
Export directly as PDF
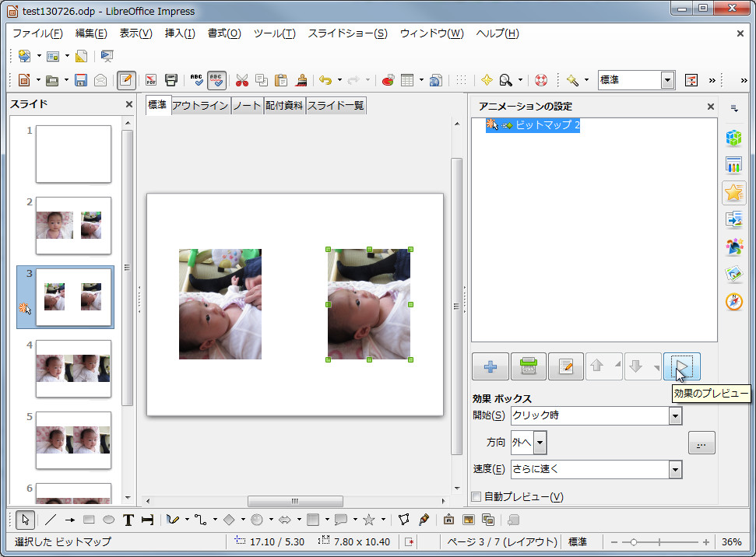coord(151,80)
